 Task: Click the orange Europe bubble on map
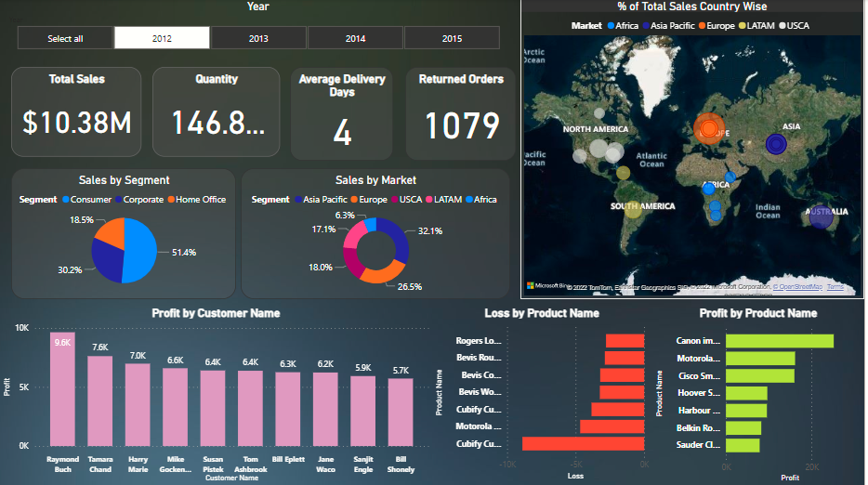pos(708,129)
